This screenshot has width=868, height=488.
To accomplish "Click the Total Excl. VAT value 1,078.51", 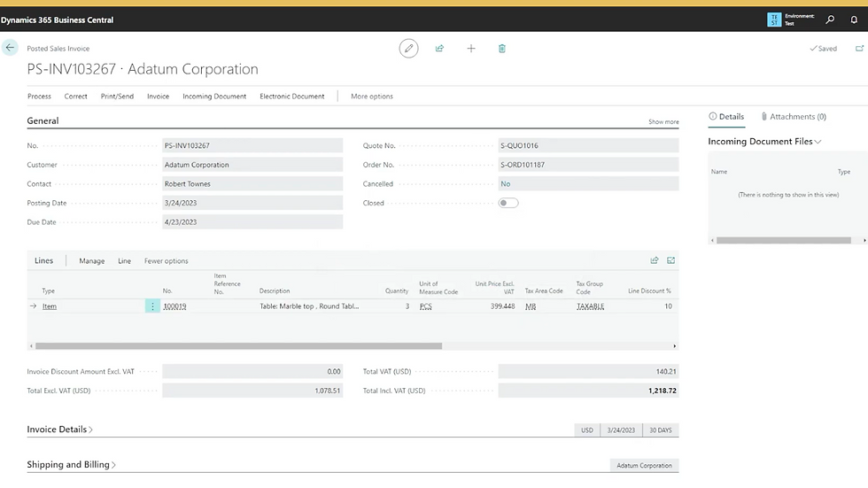I will tap(252, 391).
